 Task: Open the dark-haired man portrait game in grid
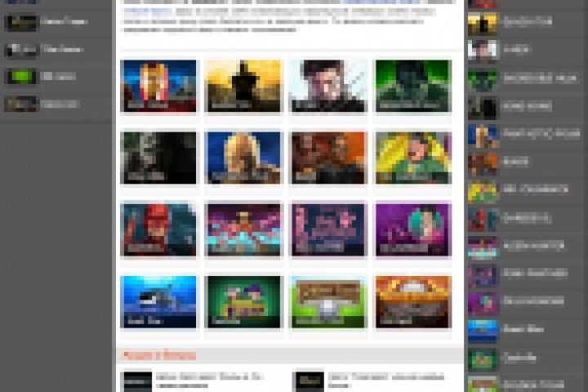328,86
